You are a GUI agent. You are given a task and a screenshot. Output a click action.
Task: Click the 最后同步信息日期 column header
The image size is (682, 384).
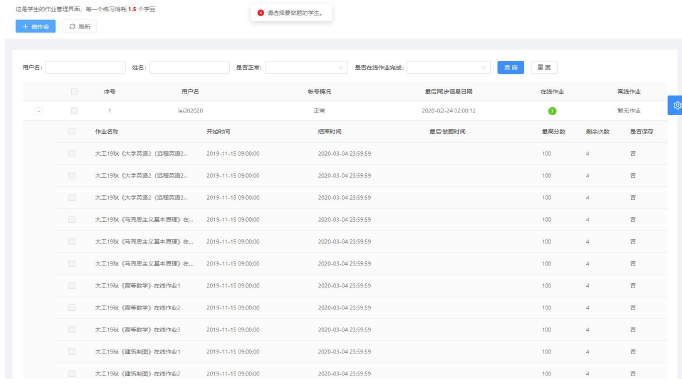coord(448,92)
